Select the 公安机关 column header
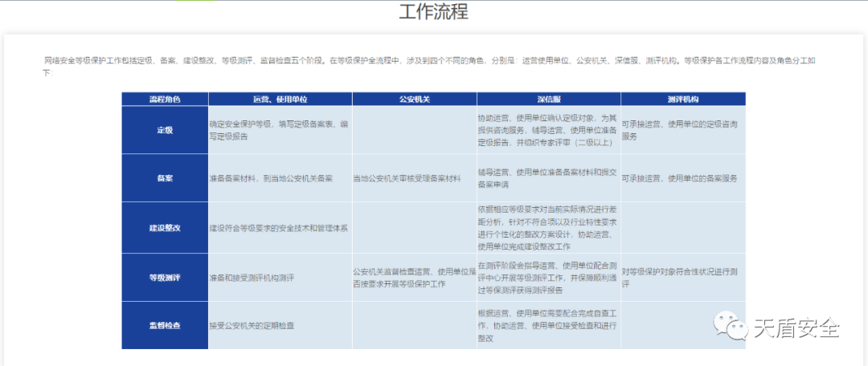Viewport: 868px width, 366px height. (415, 100)
